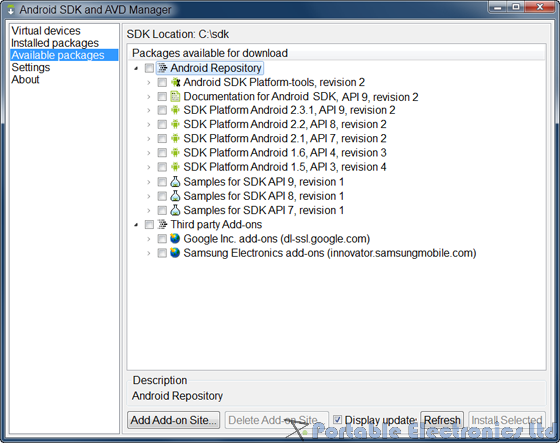Screen dimensions: 560x443
Task: Expand the Samples for SDK API 7 row
Action: [x=149, y=210]
